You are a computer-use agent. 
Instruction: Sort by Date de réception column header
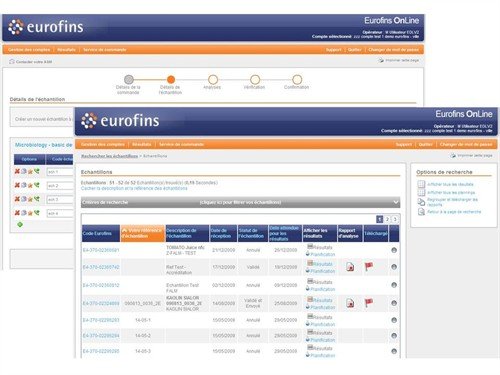pos(223,233)
